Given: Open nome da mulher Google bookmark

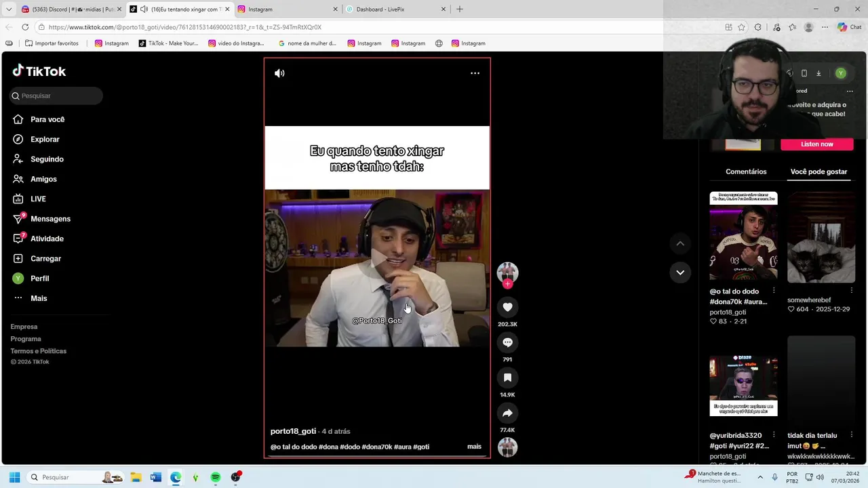Looking at the screenshot, I should click(307, 43).
